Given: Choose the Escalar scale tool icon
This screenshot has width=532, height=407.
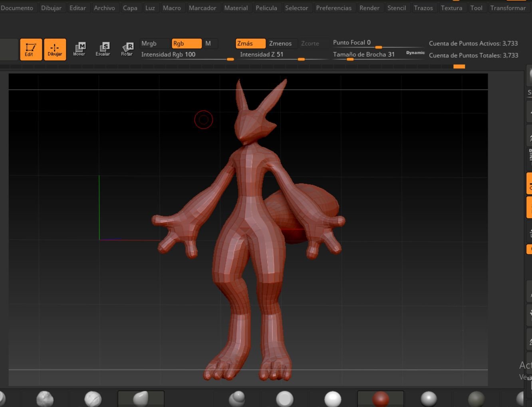Looking at the screenshot, I should click(103, 50).
